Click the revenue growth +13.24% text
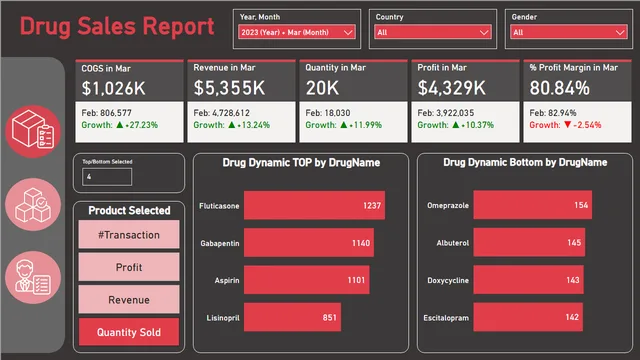The width and height of the screenshot is (640, 360). (231, 125)
